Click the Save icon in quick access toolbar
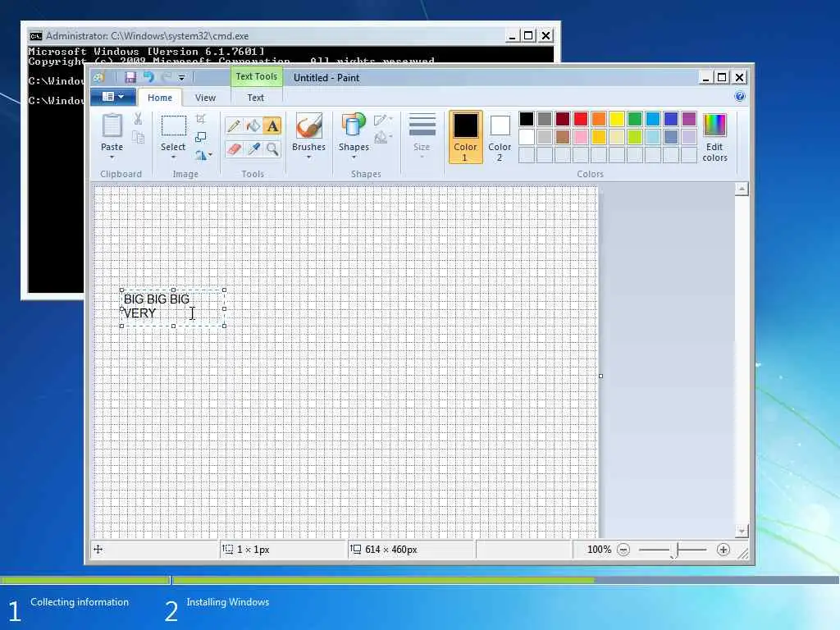Viewport: 840px width, 630px height. pos(130,78)
